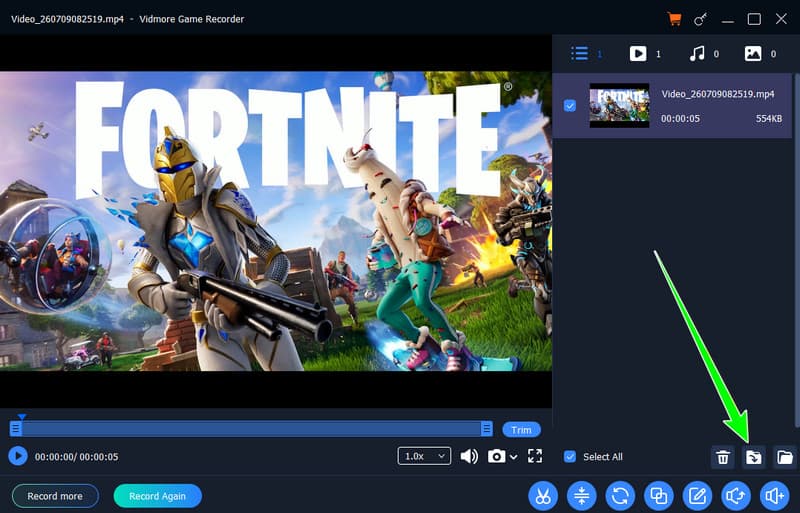Switch to the audio recordings tab
The width and height of the screenshot is (800, 513).
tap(697, 54)
